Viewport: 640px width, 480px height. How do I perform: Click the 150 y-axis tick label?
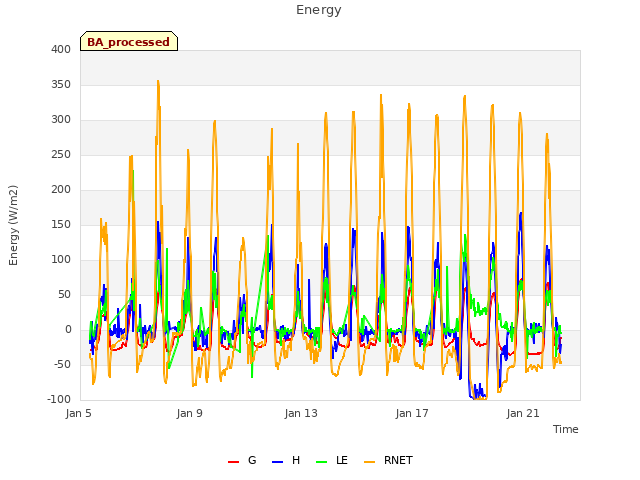coord(61,224)
